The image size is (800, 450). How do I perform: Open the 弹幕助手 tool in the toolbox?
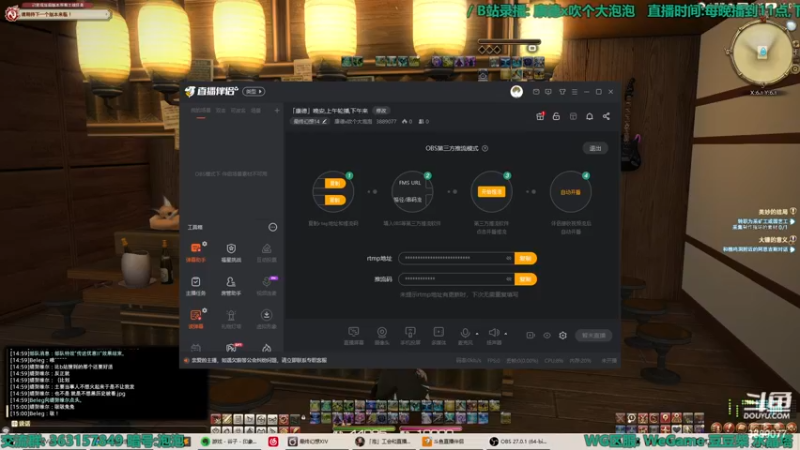tap(196, 252)
